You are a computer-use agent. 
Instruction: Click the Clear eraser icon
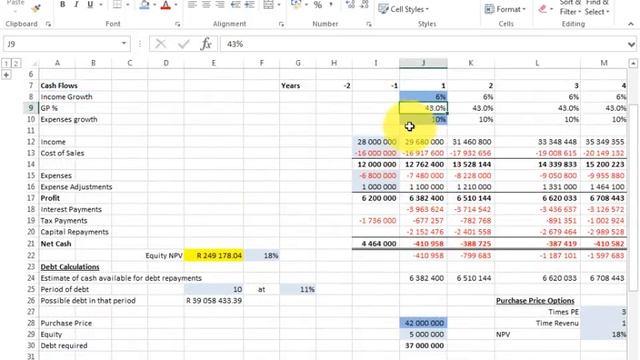pyautogui.click(x=542, y=9)
